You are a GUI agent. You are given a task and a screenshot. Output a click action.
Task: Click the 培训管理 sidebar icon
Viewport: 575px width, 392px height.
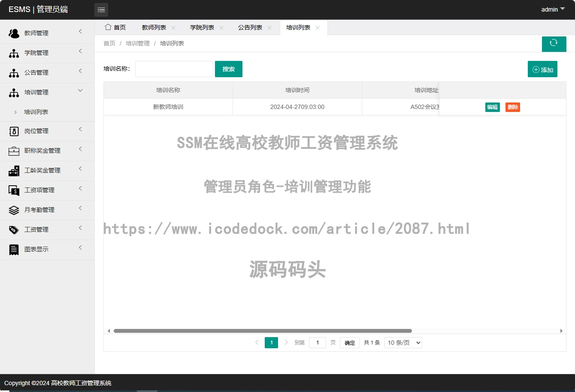click(x=14, y=93)
